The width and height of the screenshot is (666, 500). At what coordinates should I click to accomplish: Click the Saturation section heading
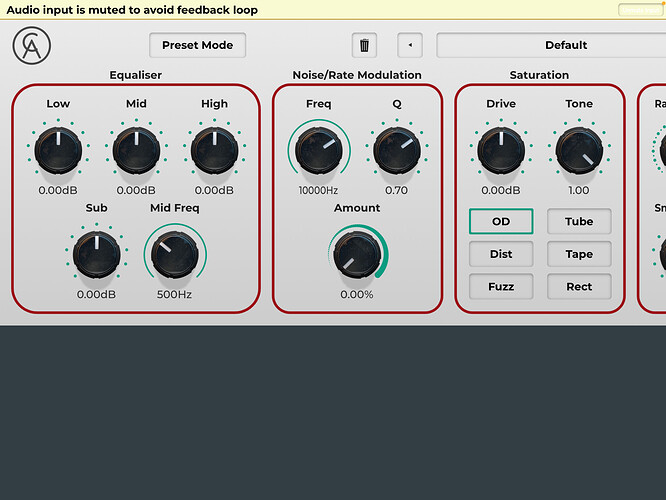pyautogui.click(x=539, y=75)
